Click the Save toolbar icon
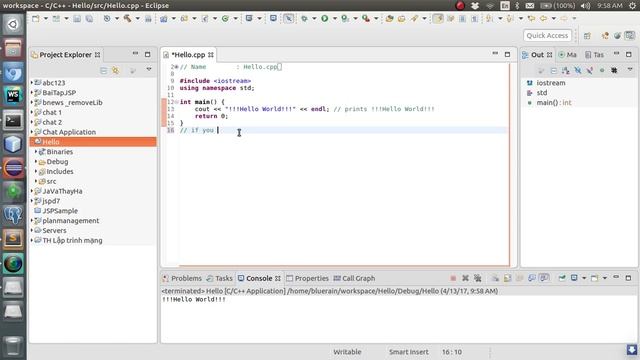 tap(77, 18)
